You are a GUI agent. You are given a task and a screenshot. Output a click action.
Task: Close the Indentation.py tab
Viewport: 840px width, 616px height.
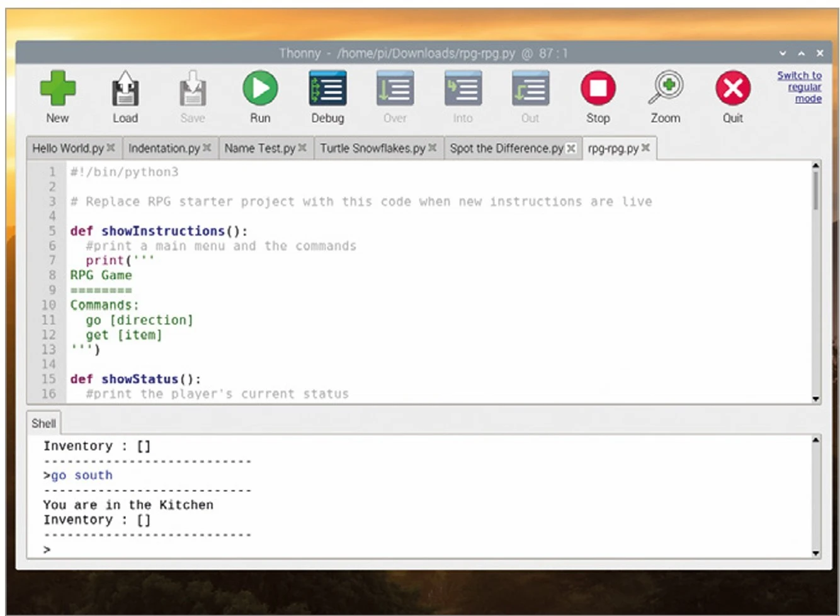coord(207,148)
